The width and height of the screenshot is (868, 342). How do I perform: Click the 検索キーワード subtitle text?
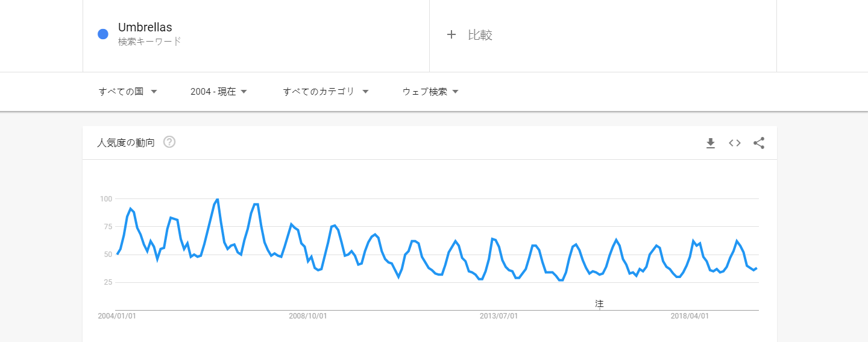[x=149, y=42]
